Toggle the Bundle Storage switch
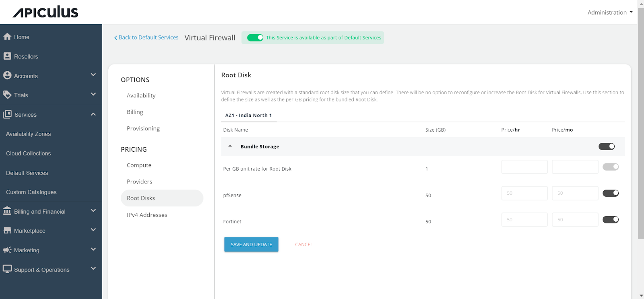 tap(606, 146)
